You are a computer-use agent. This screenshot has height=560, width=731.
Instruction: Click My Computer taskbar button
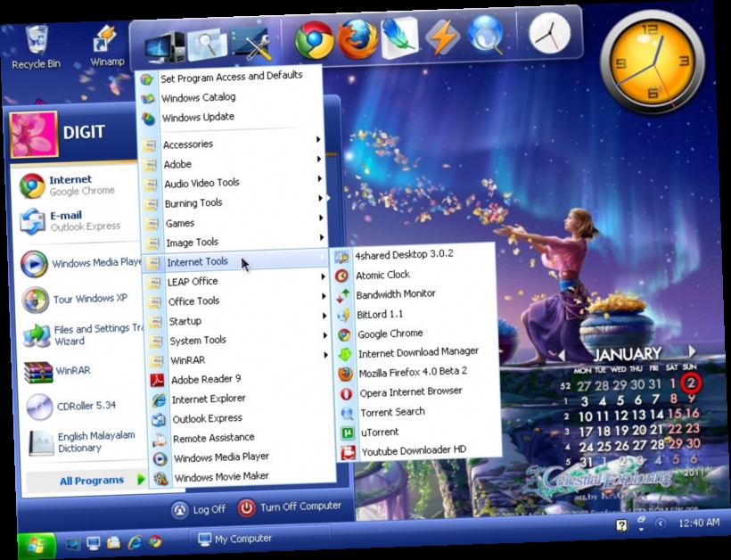click(x=259, y=539)
